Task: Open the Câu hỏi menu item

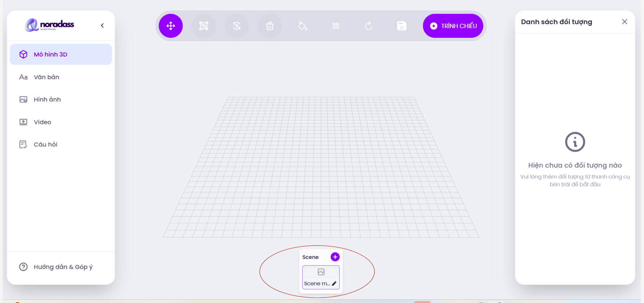Action: (61, 144)
